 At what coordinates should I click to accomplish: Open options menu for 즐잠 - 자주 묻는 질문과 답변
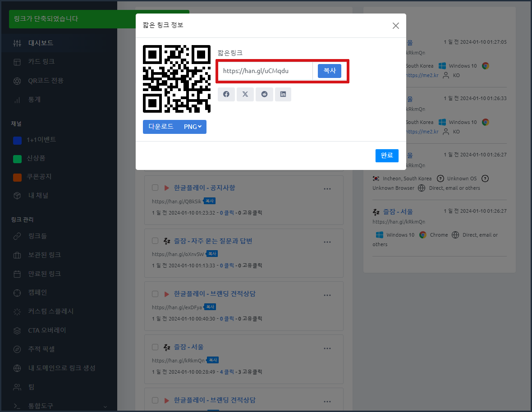coord(327,242)
